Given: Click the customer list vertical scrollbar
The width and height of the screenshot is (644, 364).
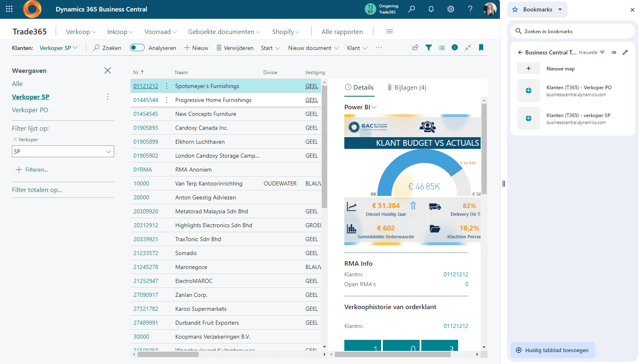Looking at the screenshot, I should (324, 147).
